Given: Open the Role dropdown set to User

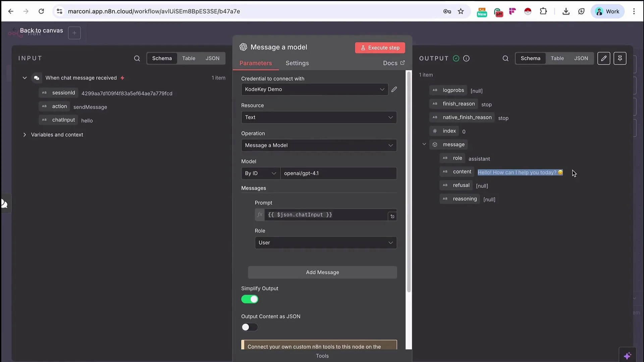Looking at the screenshot, I should [x=326, y=243].
